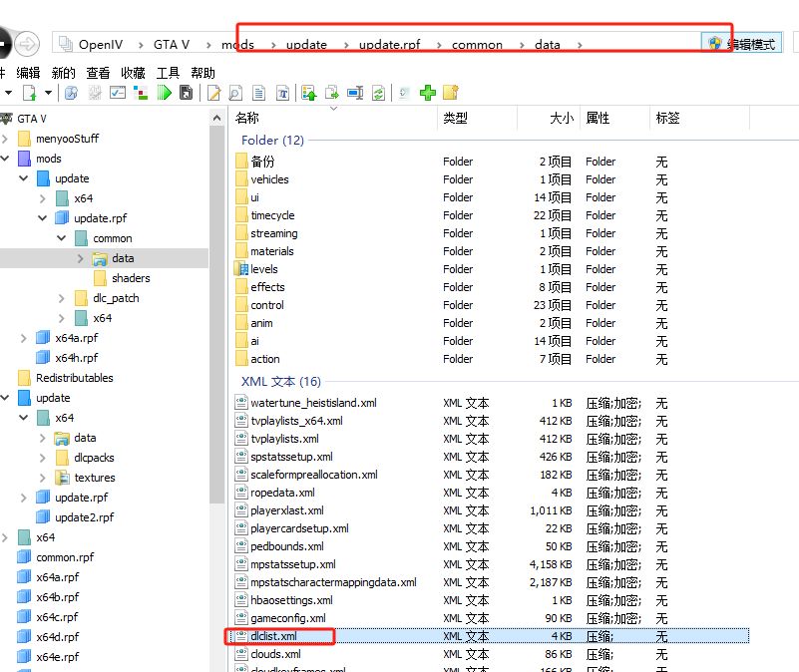Open the 收藏 menu
This screenshot has width=799, height=672.
[133, 73]
